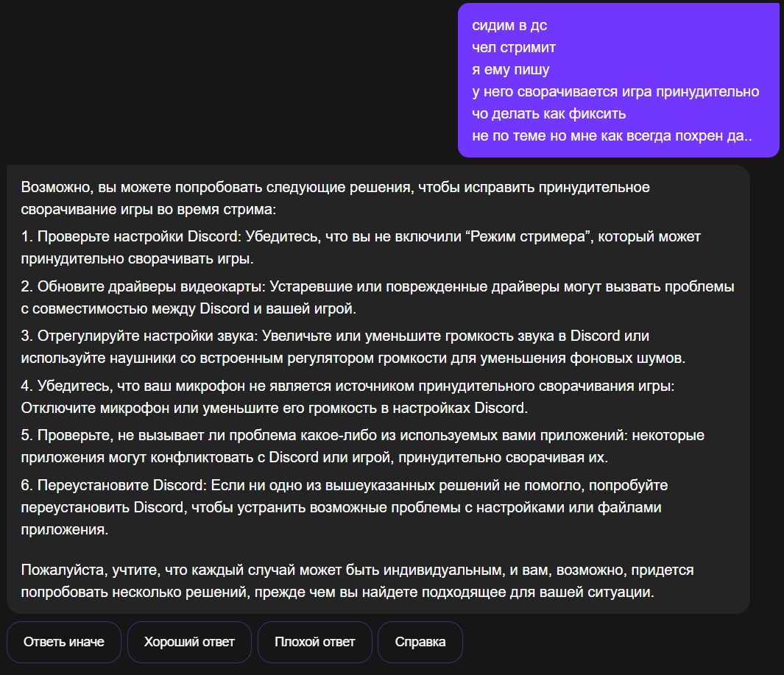
Task: Open the "Справка" help button
Action: tap(420, 642)
